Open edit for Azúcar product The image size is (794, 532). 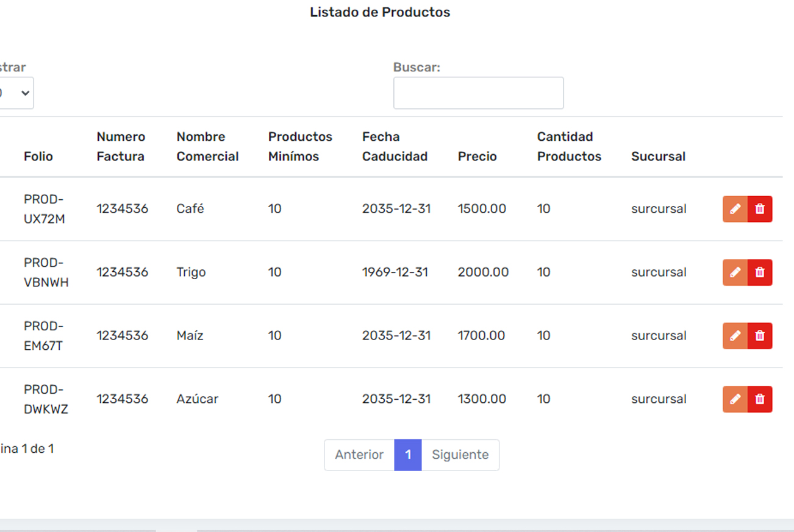[x=735, y=399]
